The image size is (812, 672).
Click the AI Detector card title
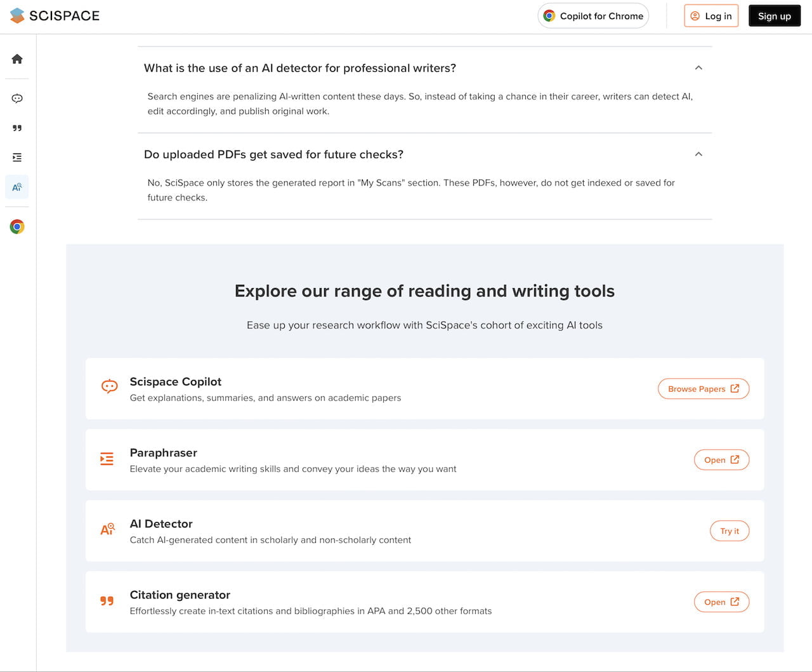[x=161, y=524]
